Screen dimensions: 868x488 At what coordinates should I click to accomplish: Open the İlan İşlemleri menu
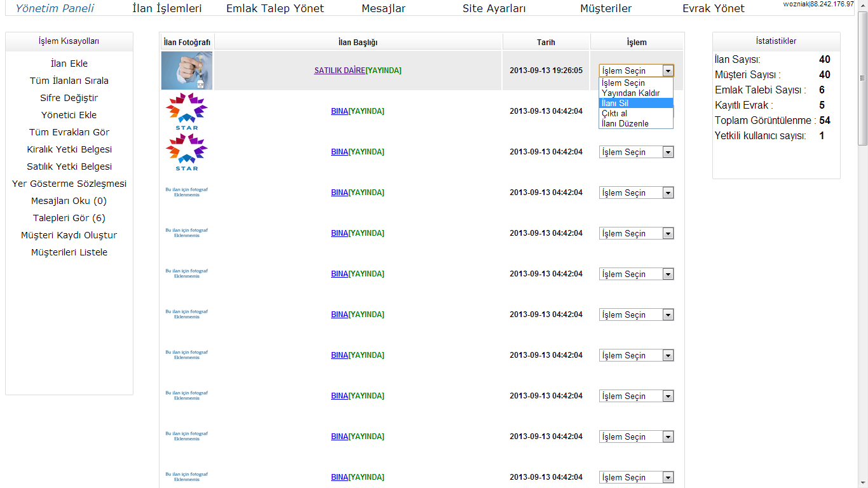[x=167, y=8]
